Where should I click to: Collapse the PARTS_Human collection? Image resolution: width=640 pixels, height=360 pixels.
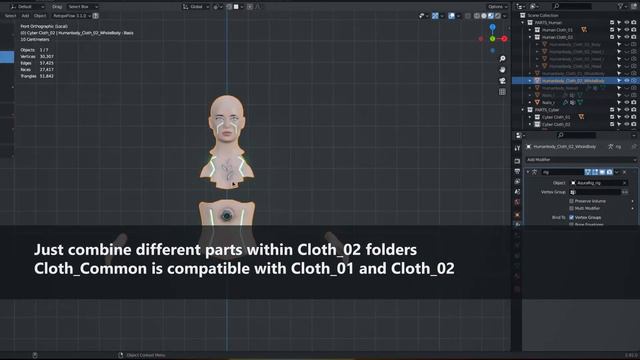(523, 23)
